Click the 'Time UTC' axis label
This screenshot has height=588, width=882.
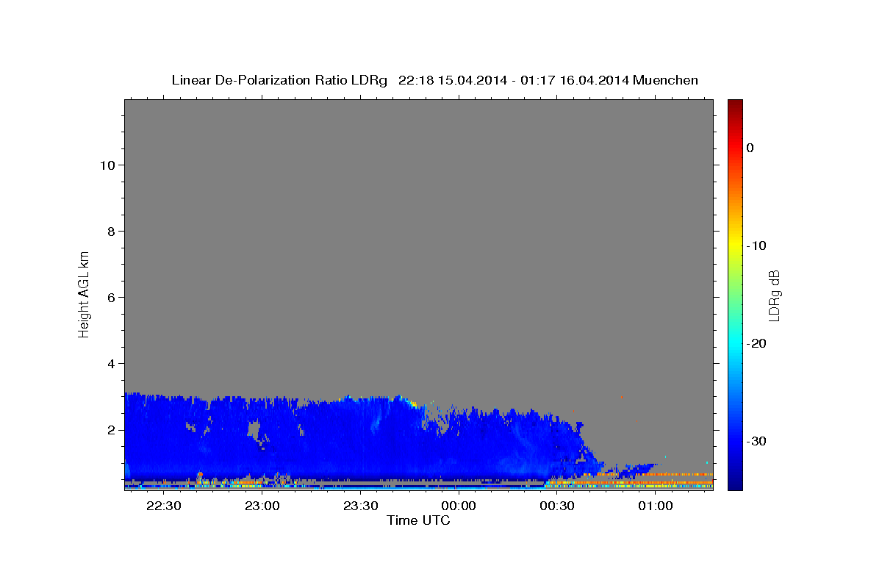tap(418, 520)
